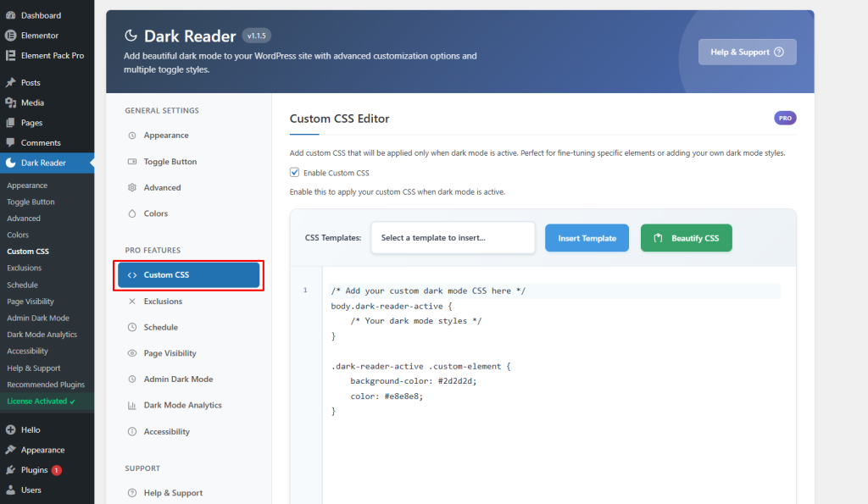Go to Page Visibility tab
Screen dimensions: 868x504
click(189, 353)
